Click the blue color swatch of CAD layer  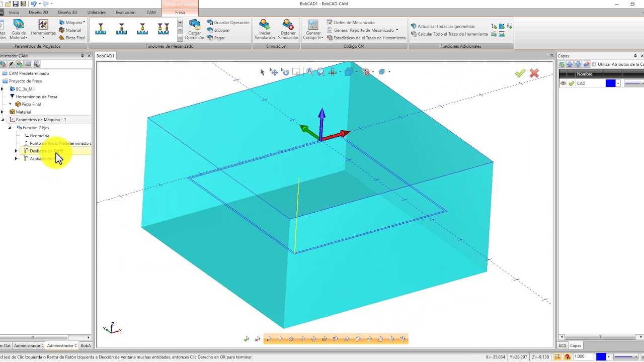click(x=610, y=83)
